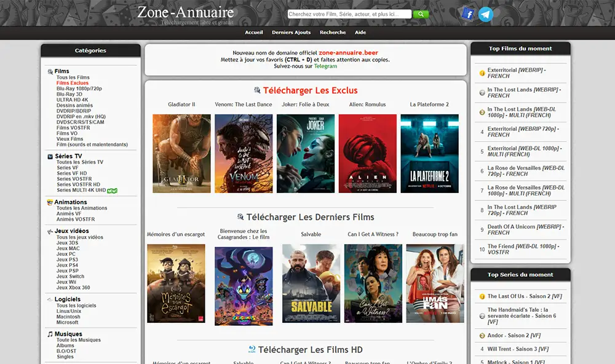Click the Logiciels category icon

pyautogui.click(x=50, y=299)
